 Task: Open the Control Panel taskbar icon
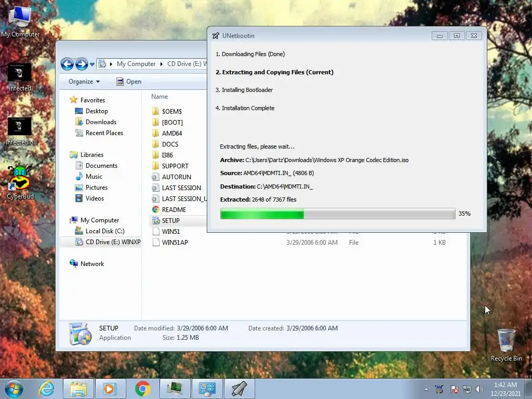(207, 389)
